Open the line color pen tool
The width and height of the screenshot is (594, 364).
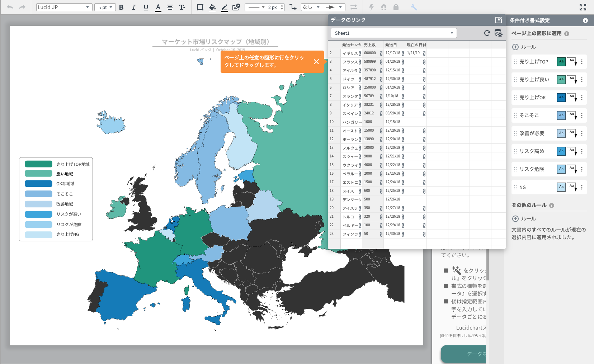coord(225,7)
